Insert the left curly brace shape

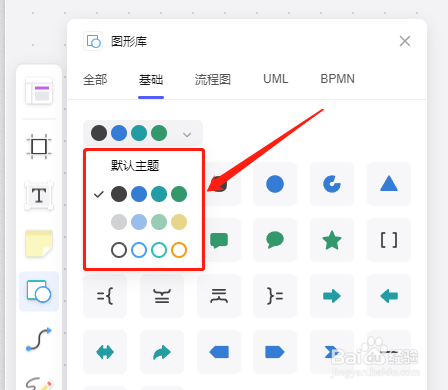pyautogui.click(x=105, y=296)
